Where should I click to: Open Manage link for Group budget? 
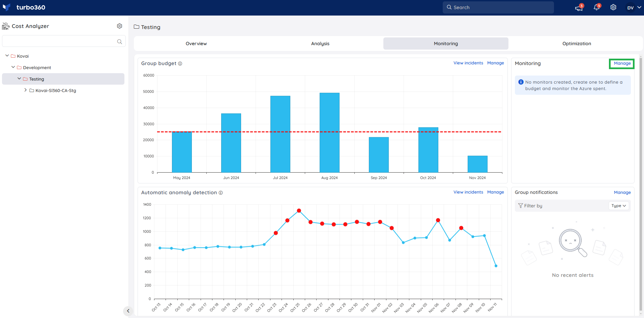click(495, 63)
